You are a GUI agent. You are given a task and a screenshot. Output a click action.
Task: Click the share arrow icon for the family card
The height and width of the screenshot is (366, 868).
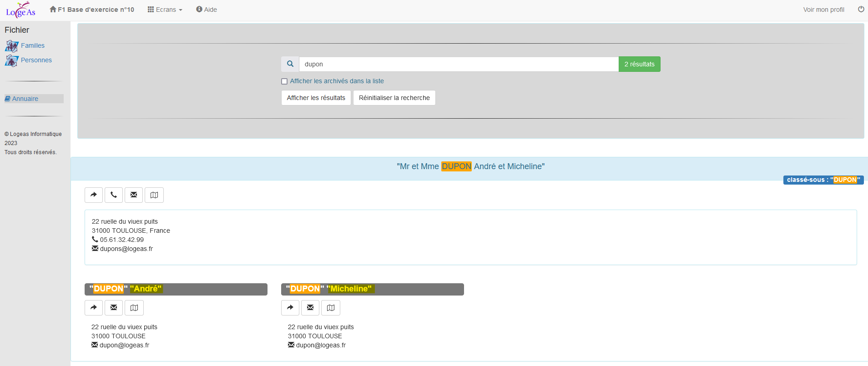pos(94,195)
